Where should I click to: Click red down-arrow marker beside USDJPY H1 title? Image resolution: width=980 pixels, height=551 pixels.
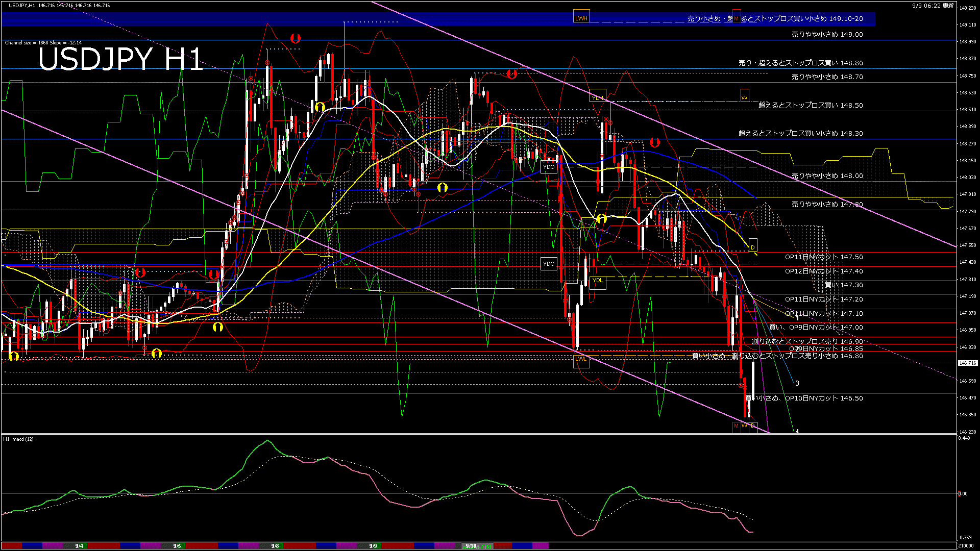[295, 38]
